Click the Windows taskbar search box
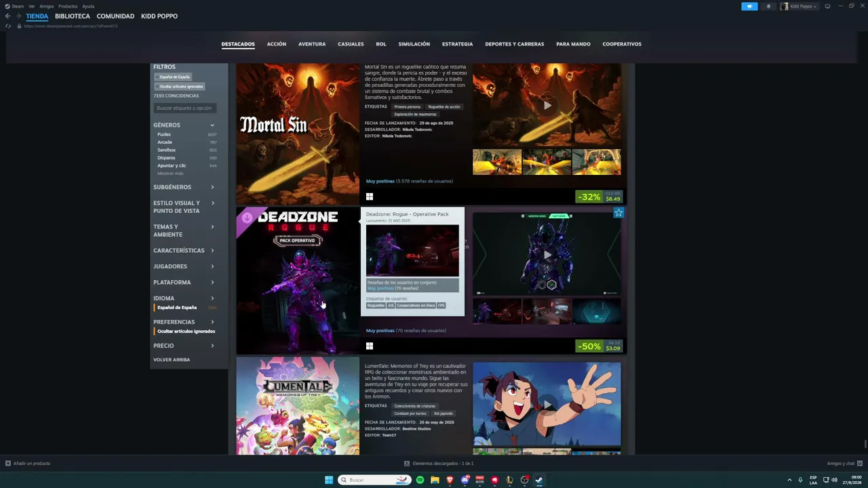Viewport: 868px width, 488px height. (x=375, y=480)
